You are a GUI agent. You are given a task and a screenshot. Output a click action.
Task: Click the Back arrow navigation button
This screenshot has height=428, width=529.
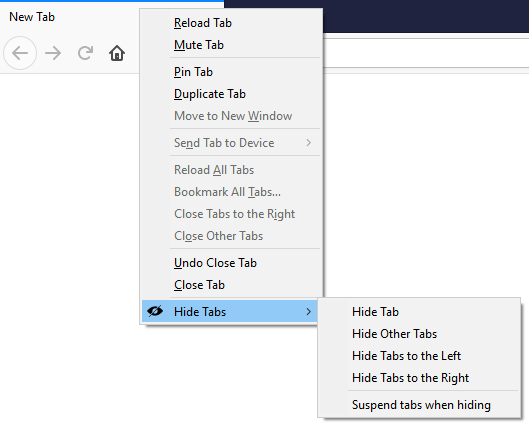(x=20, y=53)
